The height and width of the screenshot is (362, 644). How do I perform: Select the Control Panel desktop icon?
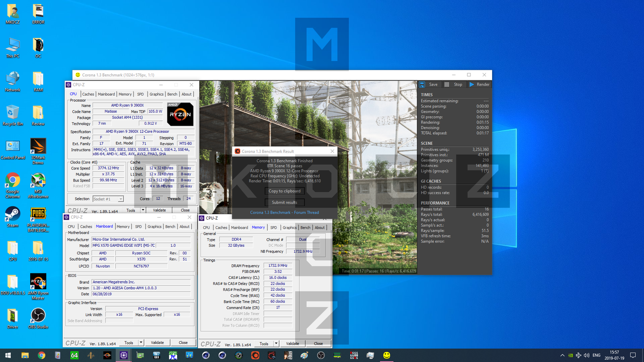(13, 150)
